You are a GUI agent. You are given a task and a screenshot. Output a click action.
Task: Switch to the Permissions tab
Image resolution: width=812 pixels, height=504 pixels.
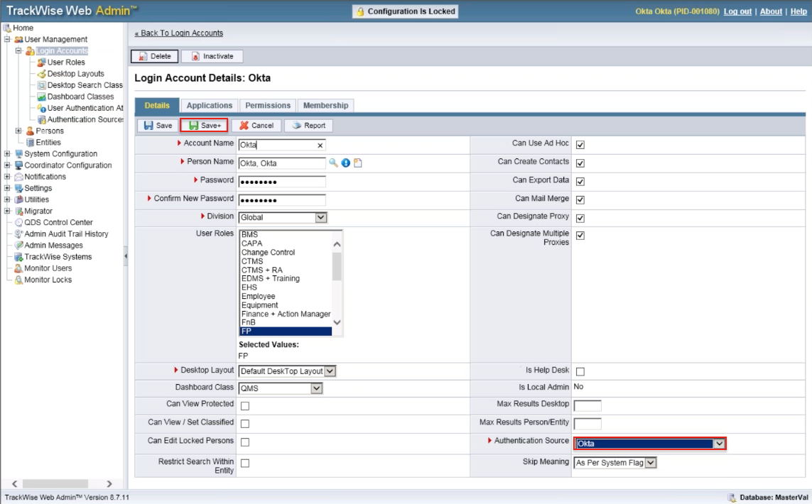point(268,105)
